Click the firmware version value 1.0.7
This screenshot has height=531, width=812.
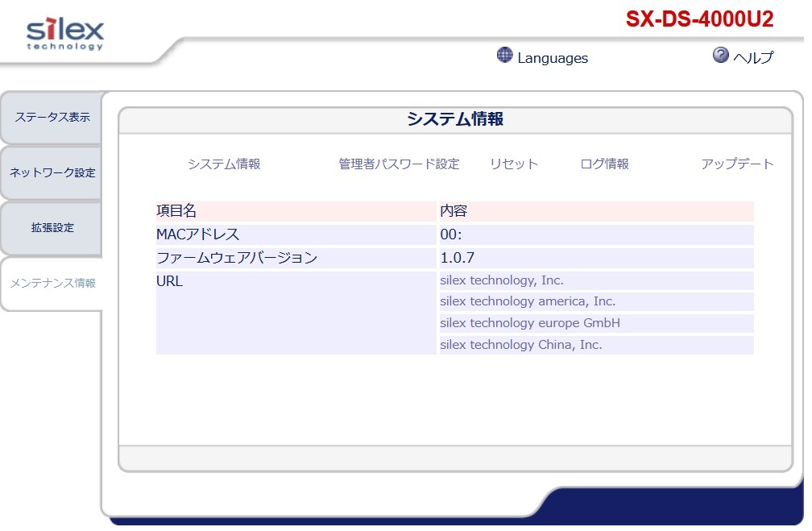pos(458,258)
